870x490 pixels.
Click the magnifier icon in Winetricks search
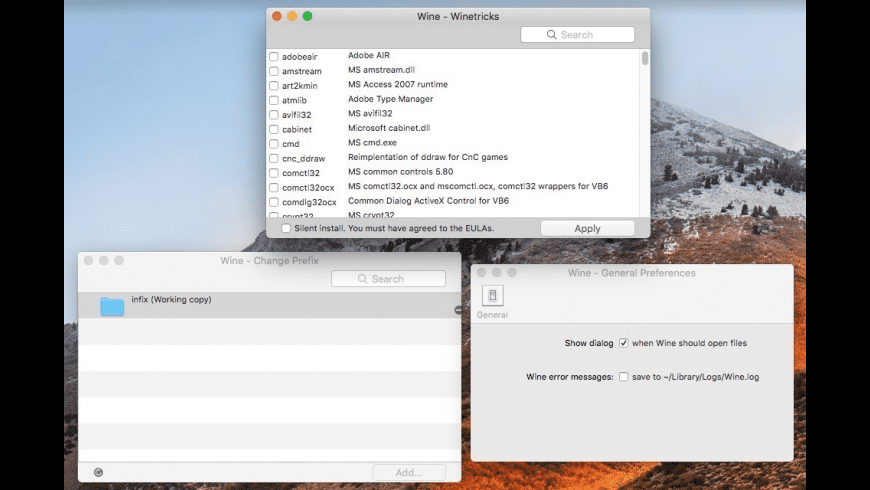click(552, 34)
